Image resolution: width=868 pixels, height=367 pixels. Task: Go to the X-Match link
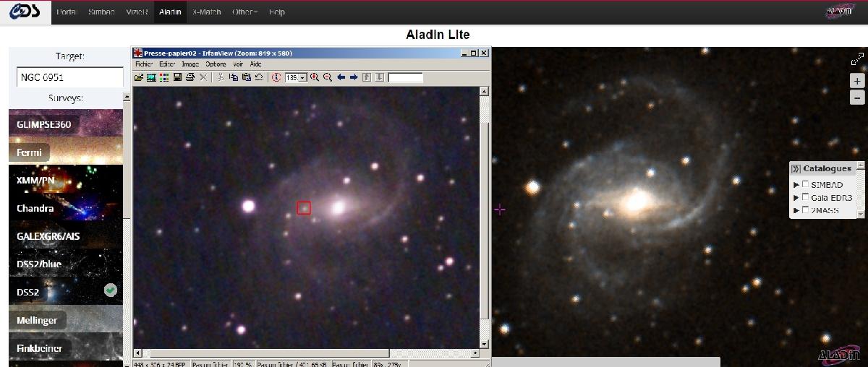coord(206,12)
